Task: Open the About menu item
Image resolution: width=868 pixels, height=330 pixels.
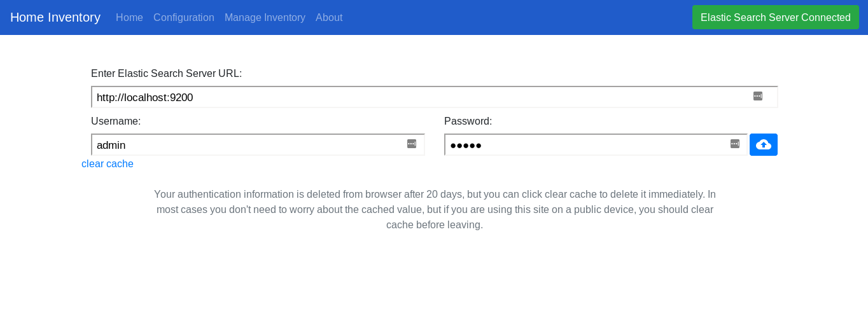Action: pos(329,18)
